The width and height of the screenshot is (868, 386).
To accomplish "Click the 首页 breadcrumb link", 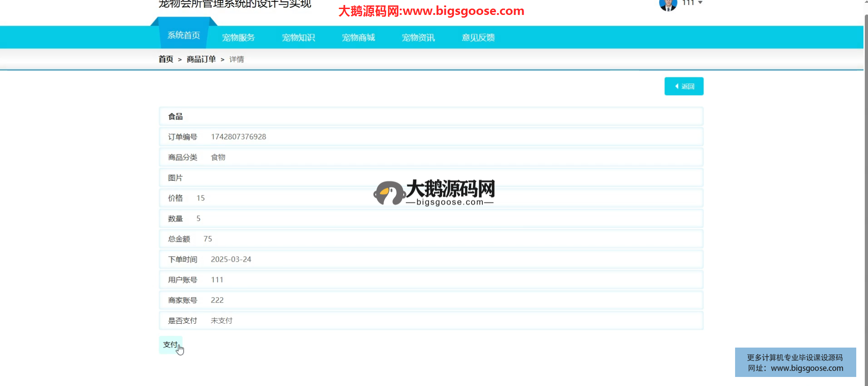I will click(x=166, y=59).
